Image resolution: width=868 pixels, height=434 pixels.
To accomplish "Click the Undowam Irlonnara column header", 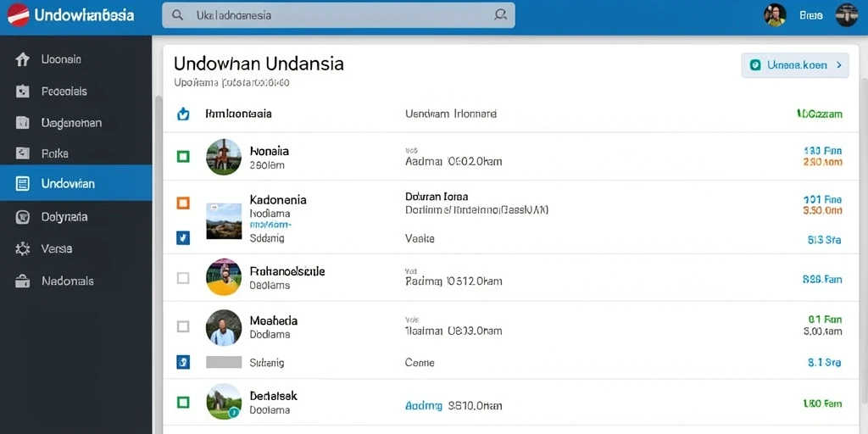I will pos(451,114).
